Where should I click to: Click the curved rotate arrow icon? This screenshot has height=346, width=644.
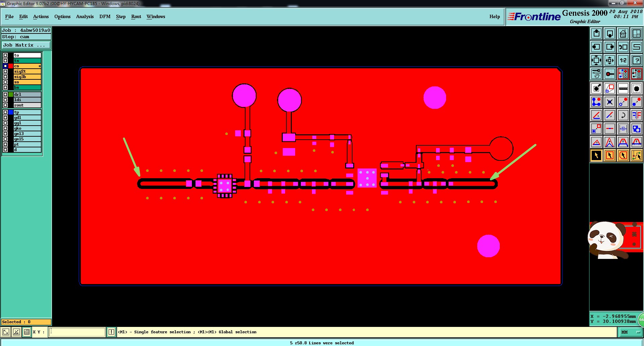[623, 115]
